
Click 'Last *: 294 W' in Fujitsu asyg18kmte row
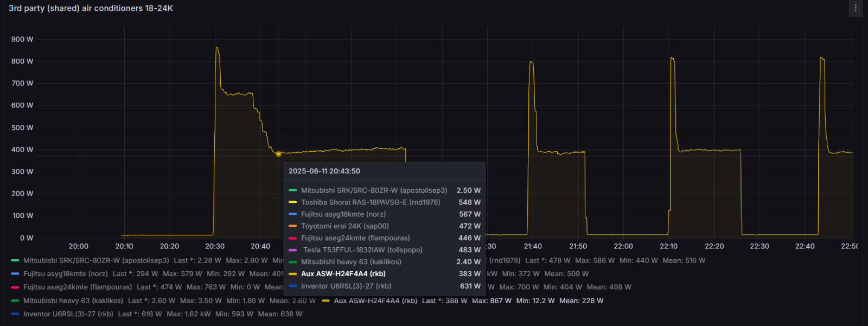pyautogui.click(x=136, y=274)
